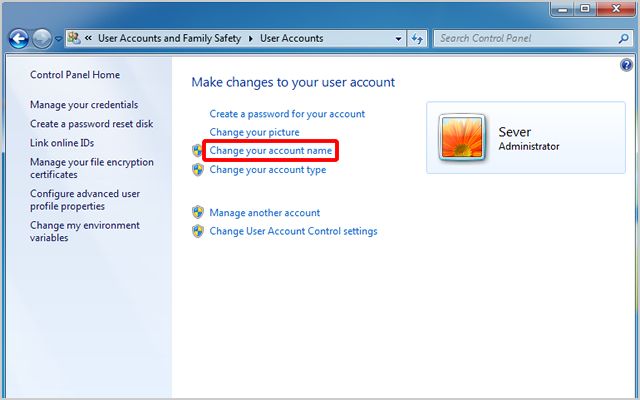Open the recent pages dropdown arrow
This screenshot has width=640, height=400.
59,39
